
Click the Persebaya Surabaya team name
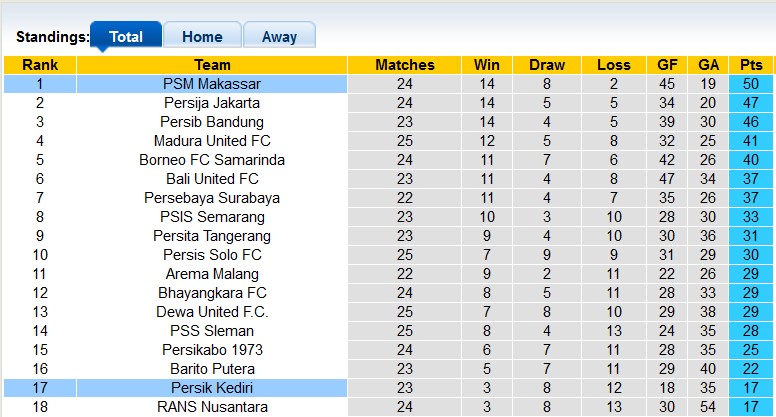[x=212, y=198]
